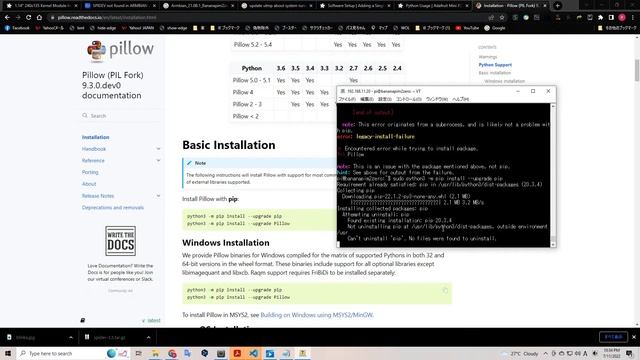The width and height of the screenshot is (640, 360).
Task: Open the first (File) menu in the terminal window
Action: [x=347, y=99]
